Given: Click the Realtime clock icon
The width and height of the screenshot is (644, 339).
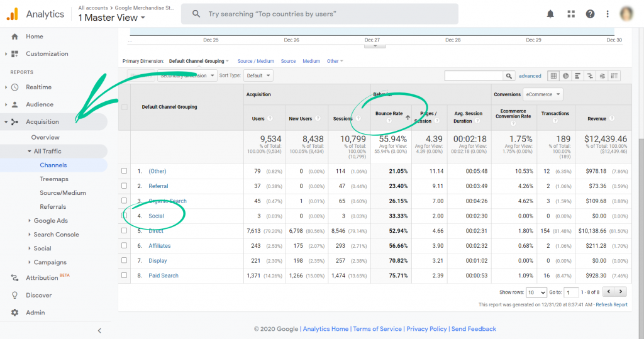Looking at the screenshot, I should (x=15, y=87).
